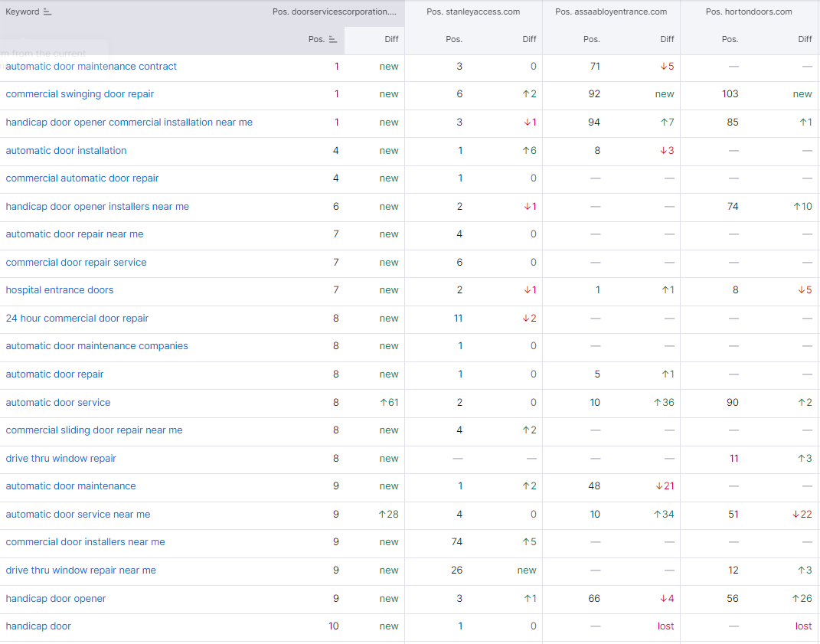Viewport: 820px width, 644px height.
Task: Sort by doorservicescorporation Pos. sort icon
Action: click(332, 39)
